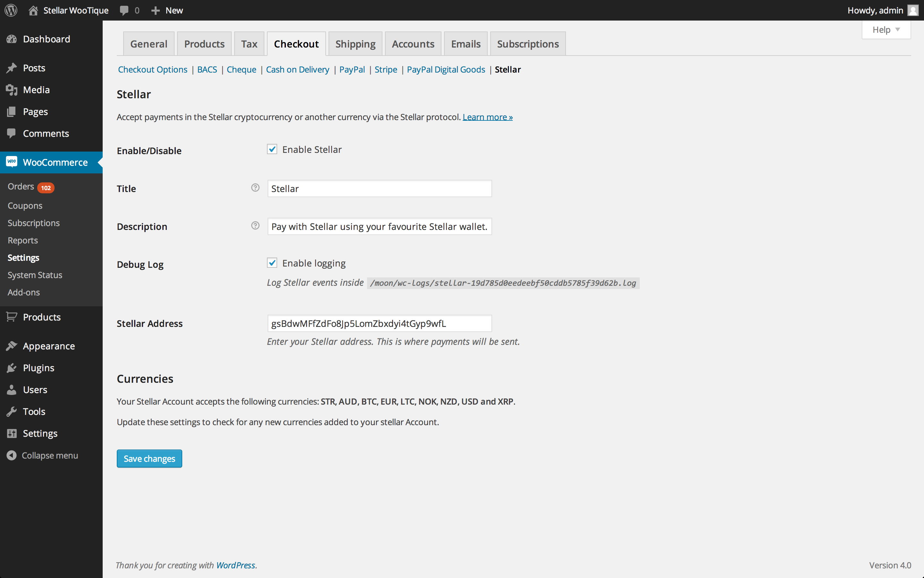
Task: Expand the Help dropdown
Action: click(886, 30)
